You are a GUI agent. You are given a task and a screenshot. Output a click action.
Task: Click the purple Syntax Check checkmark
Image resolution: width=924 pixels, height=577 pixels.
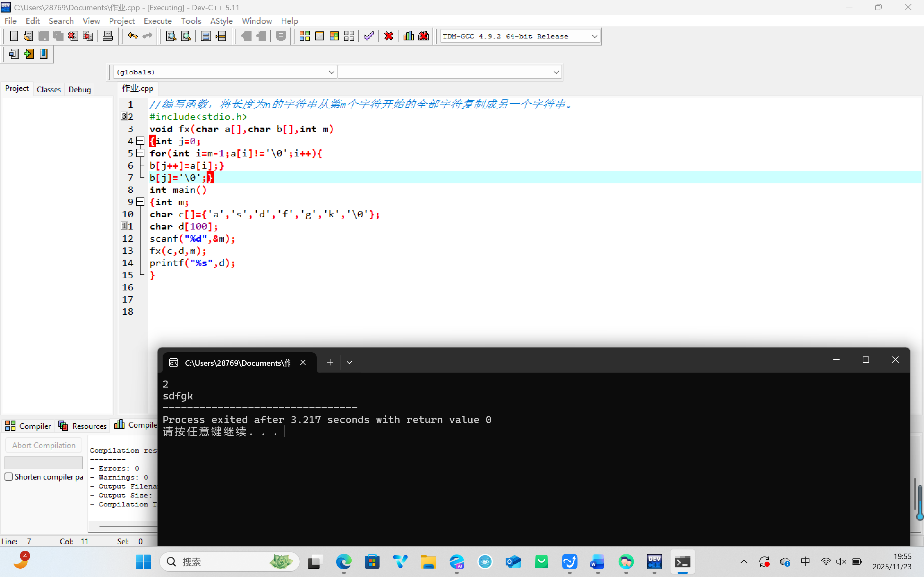pos(368,36)
